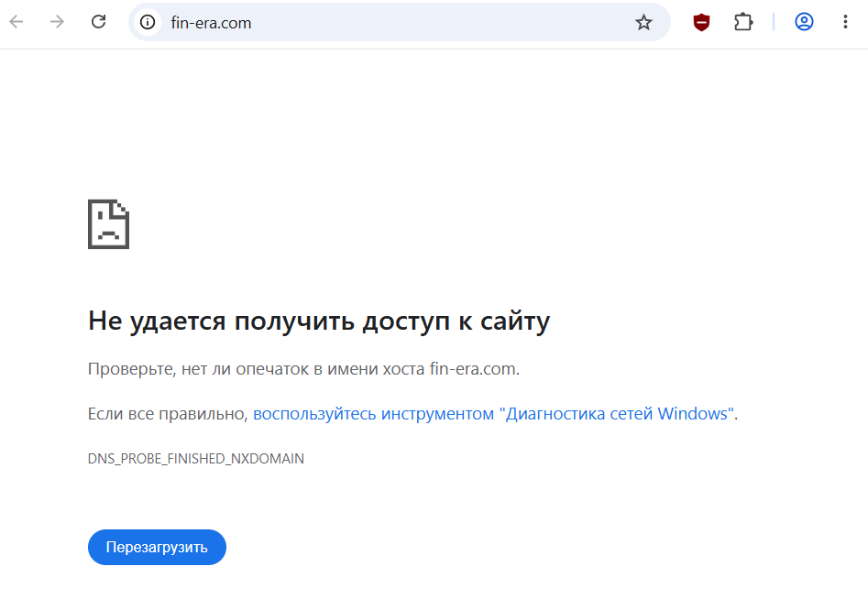The height and width of the screenshot is (599, 868).
Task: Click the fin-era.com address bar
Action: 399,23
